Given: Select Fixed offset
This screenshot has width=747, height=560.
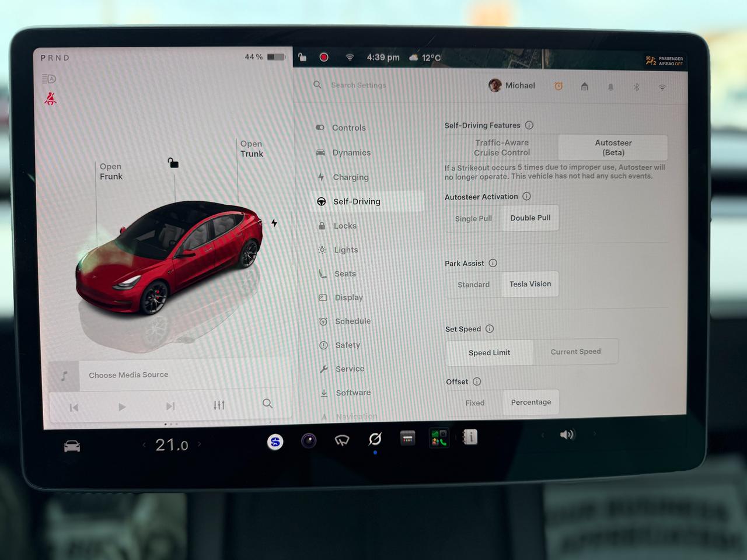Looking at the screenshot, I should [475, 403].
